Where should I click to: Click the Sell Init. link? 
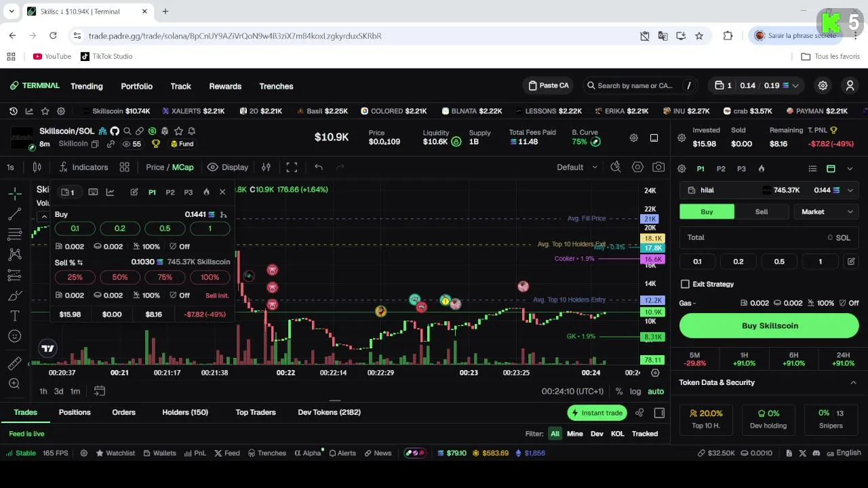coord(217,296)
